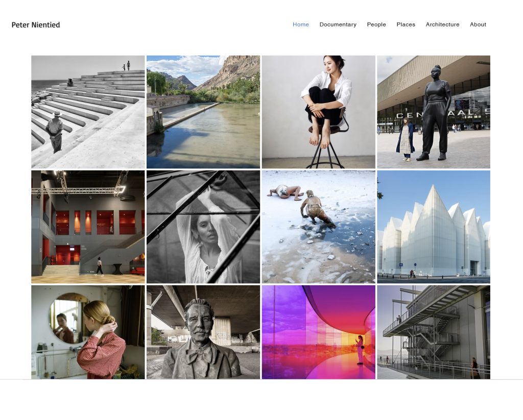Open the Documentary menu item
Screen dimensions: 523x420
click(x=338, y=24)
